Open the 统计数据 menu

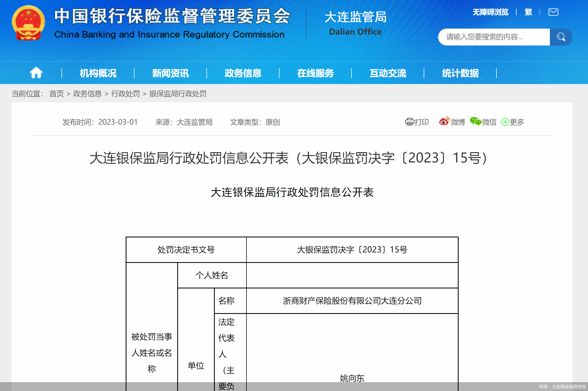click(460, 73)
